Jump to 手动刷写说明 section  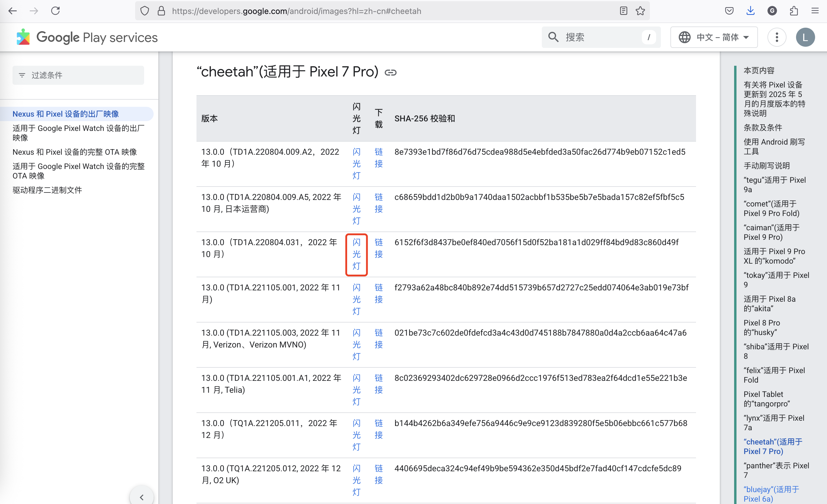tap(767, 166)
